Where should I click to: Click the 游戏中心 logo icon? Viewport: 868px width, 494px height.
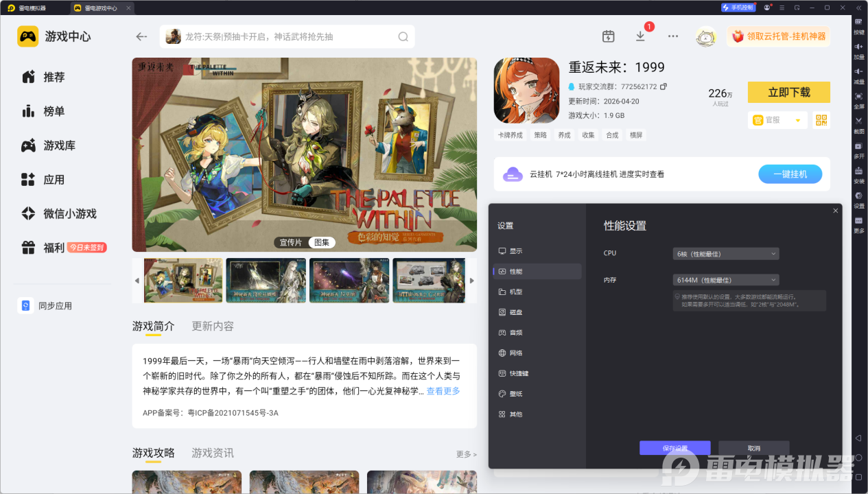(x=28, y=36)
